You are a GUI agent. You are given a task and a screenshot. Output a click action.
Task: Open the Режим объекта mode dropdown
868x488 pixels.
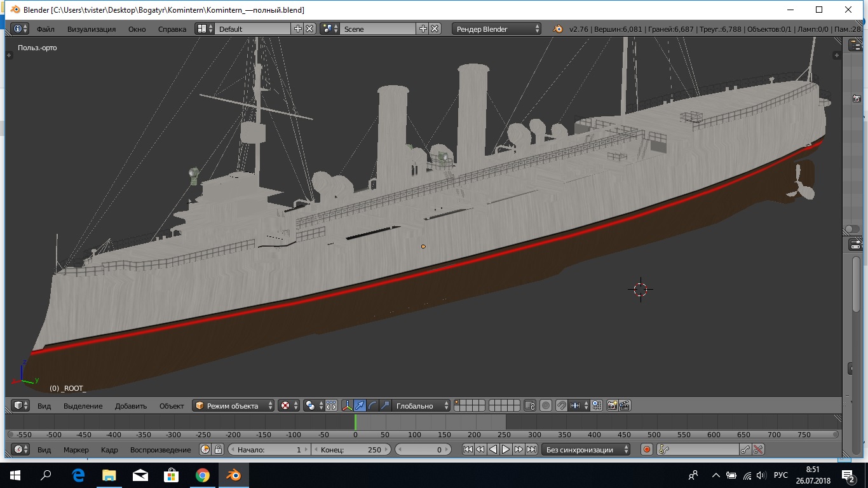tap(234, 405)
